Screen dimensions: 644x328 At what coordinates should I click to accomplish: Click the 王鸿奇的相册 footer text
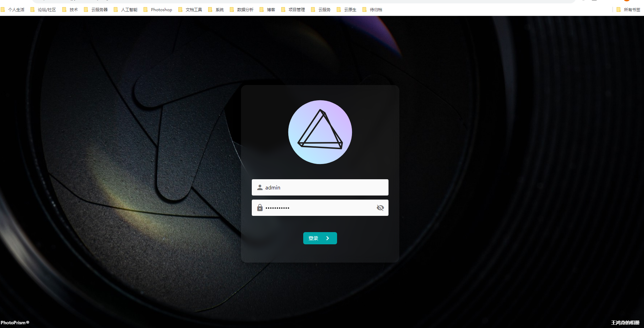point(625,323)
